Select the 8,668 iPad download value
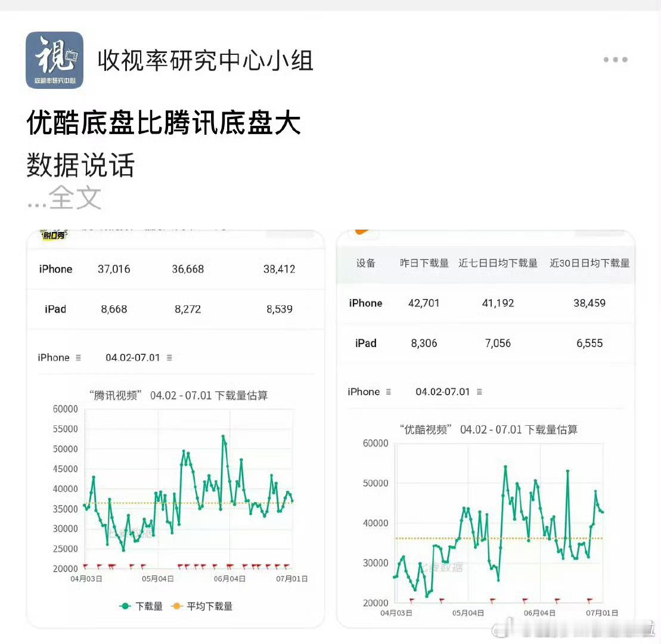The width and height of the screenshot is (661, 644). point(114,309)
